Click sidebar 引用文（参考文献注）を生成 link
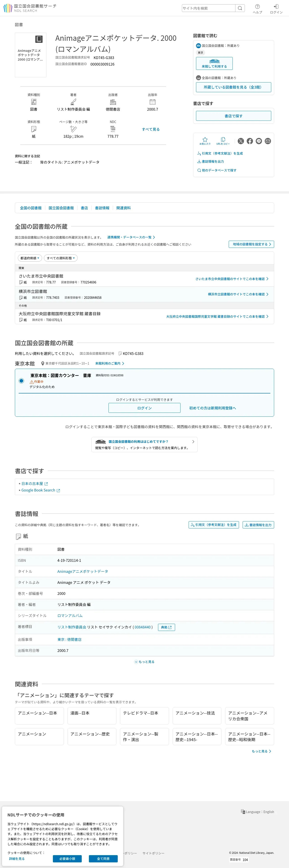Image resolution: width=289 pixels, height=868 pixels. [220, 153]
